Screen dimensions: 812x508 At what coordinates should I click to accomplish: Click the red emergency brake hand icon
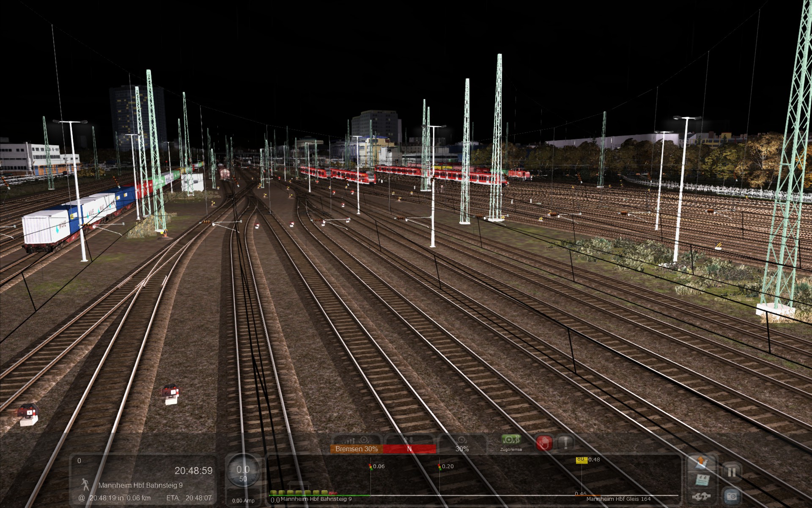click(x=544, y=443)
